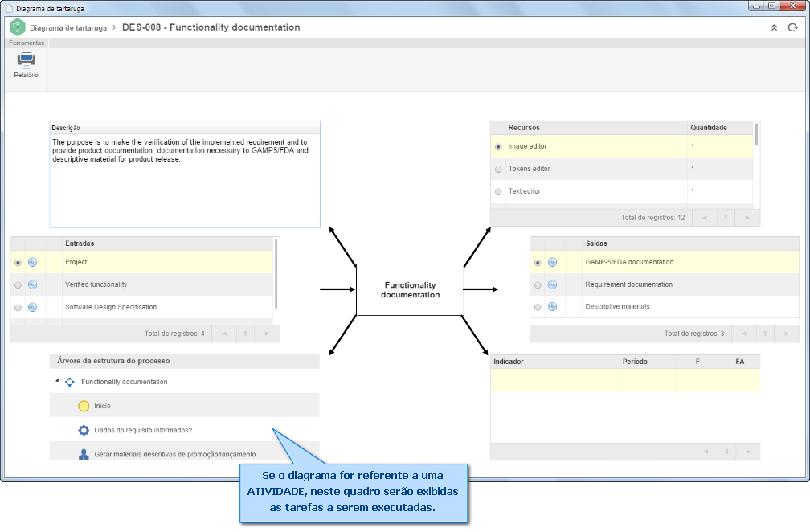Open the Software Design Specification row icon

32,307
